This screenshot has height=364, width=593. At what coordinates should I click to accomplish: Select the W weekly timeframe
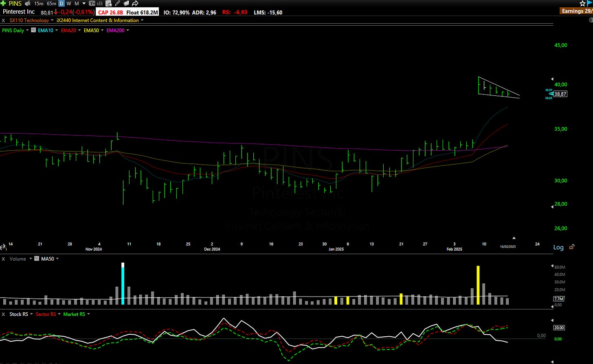point(69,3)
